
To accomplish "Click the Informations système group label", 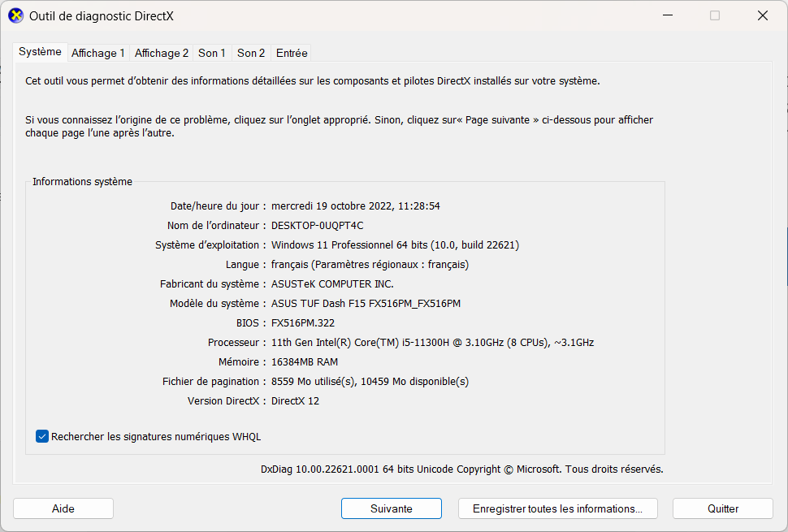I will tap(82, 182).
